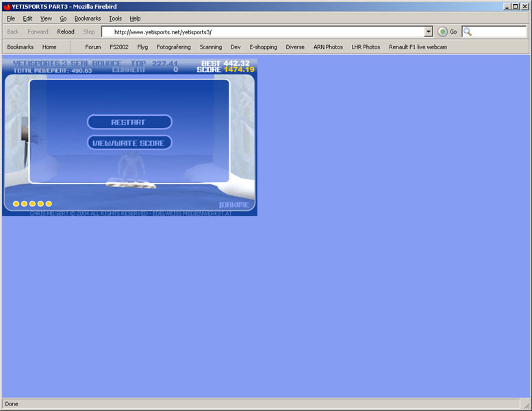Open the LHR Photos bookmark
The image size is (532, 411).
[366, 47]
